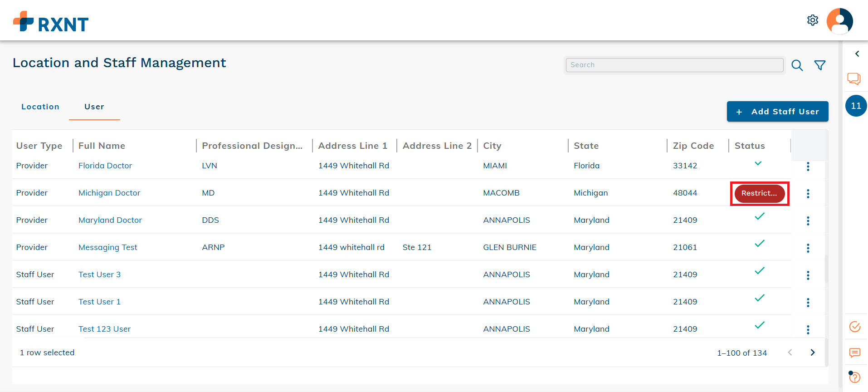Click the Restricted status badge
Image resolution: width=868 pixels, height=392 pixels.
pyautogui.click(x=760, y=194)
